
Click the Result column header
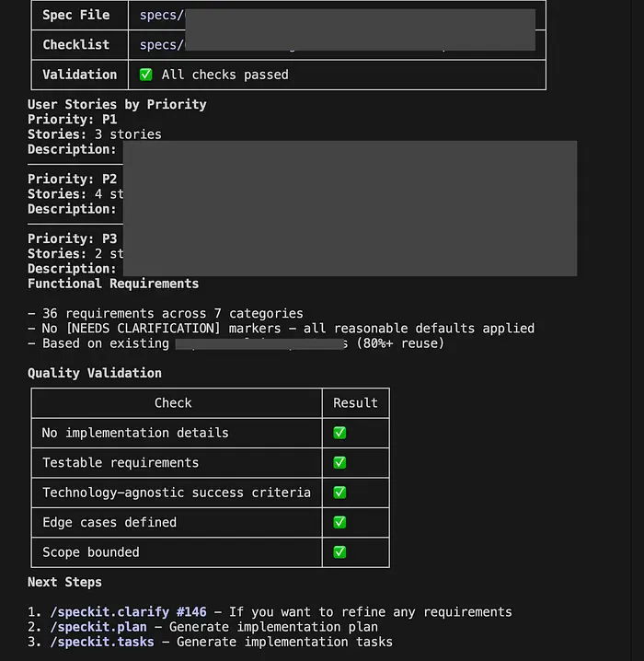coord(355,402)
